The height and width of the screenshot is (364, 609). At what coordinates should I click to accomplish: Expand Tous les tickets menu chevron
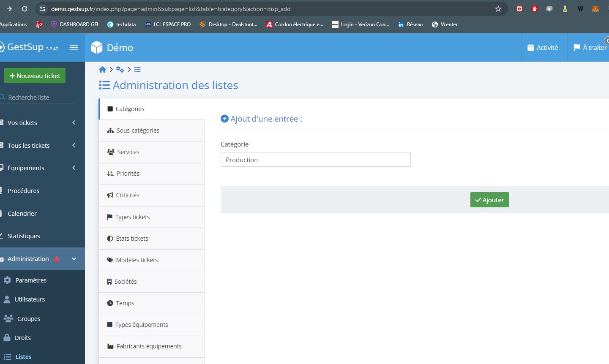click(x=74, y=145)
